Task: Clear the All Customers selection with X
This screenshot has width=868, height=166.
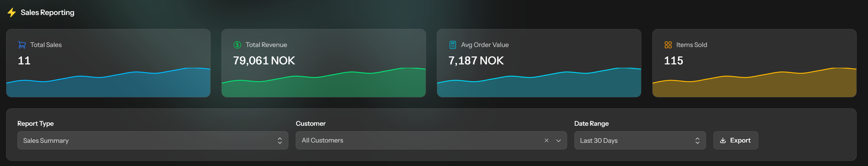Action: click(x=546, y=140)
